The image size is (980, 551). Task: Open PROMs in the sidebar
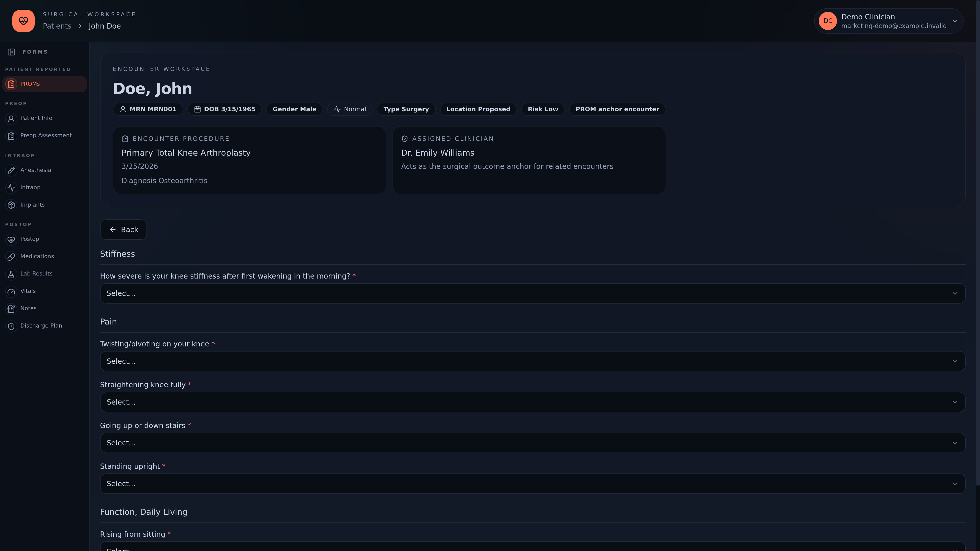44,84
